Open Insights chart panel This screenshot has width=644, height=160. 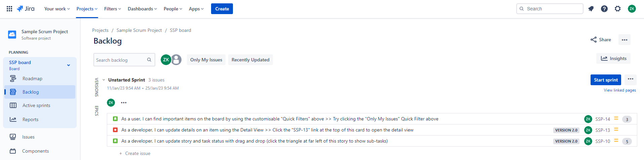click(x=613, y=58)
